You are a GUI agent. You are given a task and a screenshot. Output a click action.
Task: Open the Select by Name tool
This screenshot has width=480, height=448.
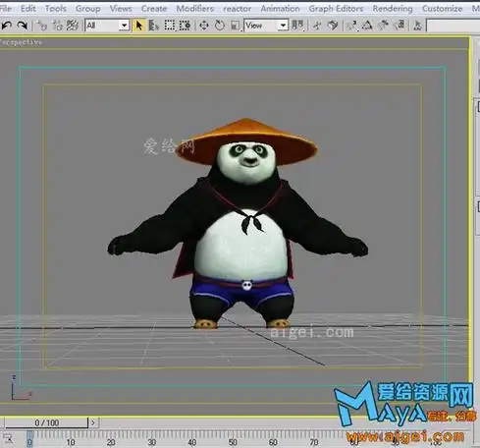coord(153,26)
